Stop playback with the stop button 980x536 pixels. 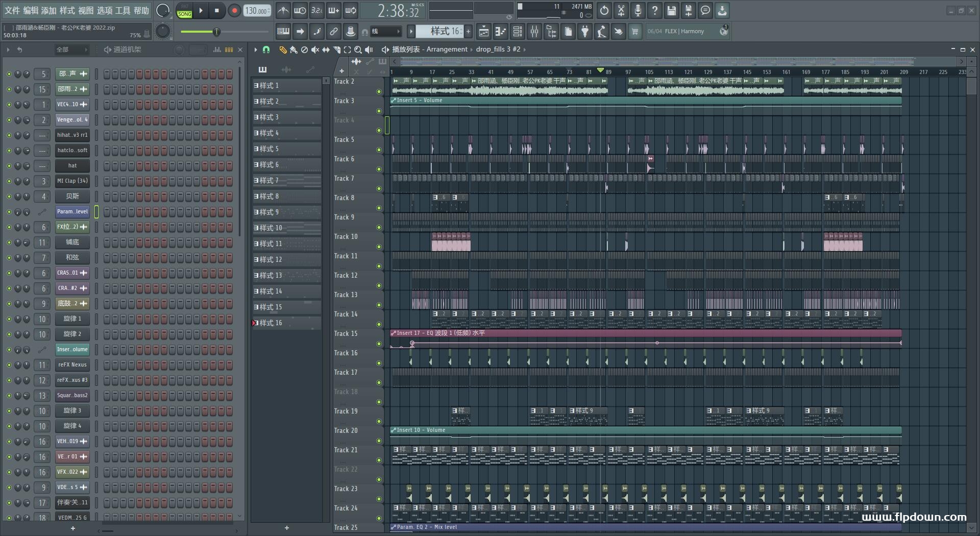[x=217, y=10]
